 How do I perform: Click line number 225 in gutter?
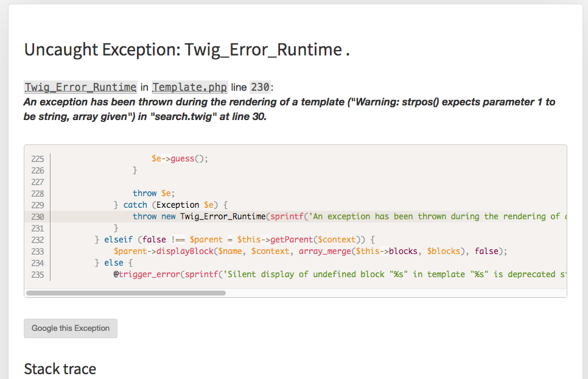coord(38,159)
